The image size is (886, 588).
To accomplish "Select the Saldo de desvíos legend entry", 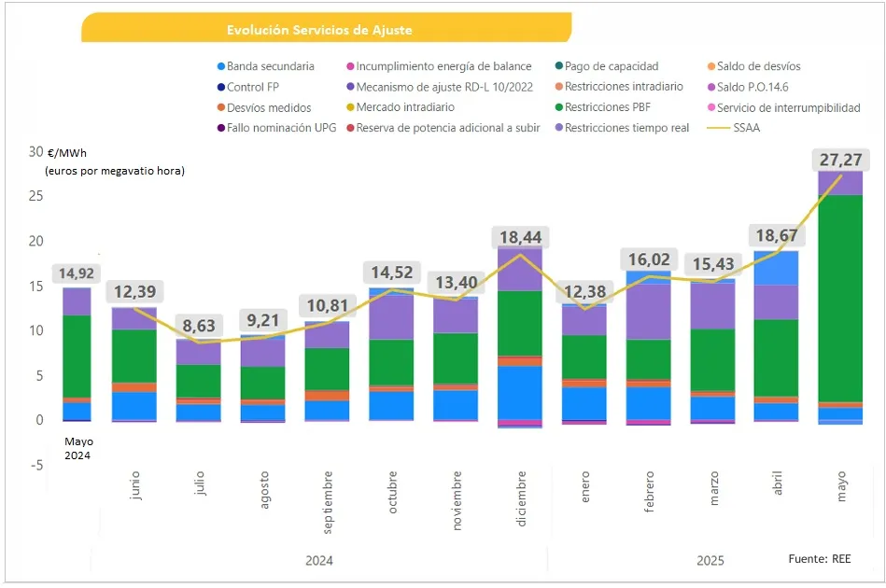I will 753,66.
